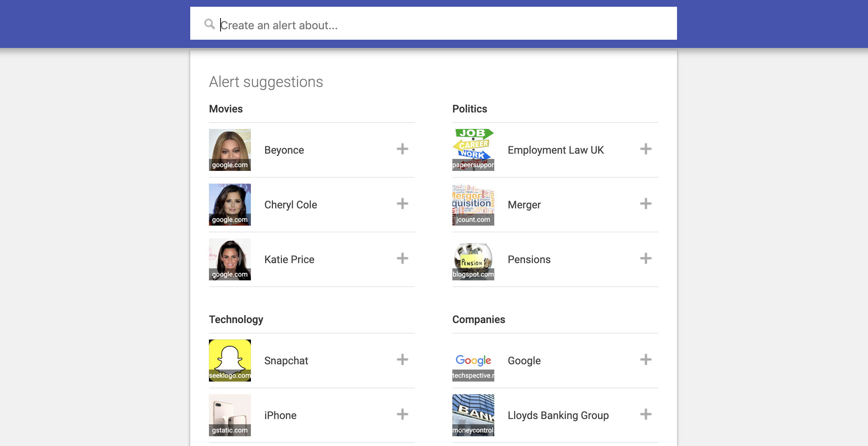This screenshot has width=868, height=446.
Task: Add Cheryl Cole alert with plus icon
Action: 403,204
